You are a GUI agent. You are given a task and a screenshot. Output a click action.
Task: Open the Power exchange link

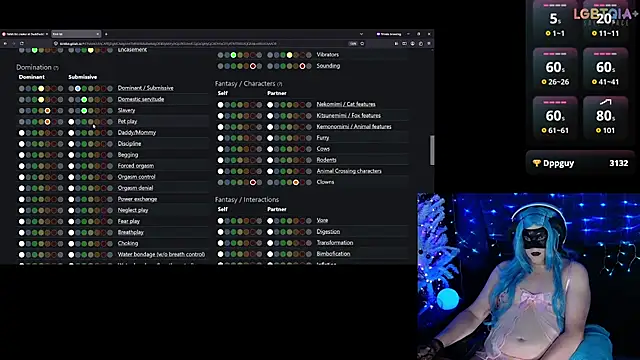click(x=137, y=199)
